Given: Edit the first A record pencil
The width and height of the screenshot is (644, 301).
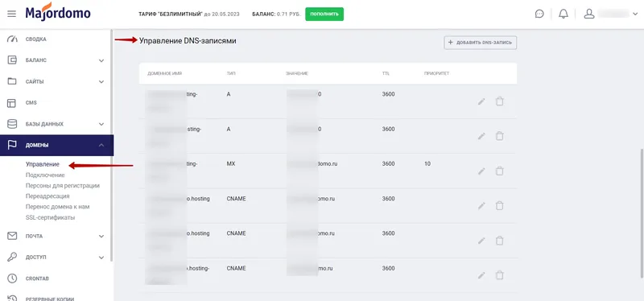Looking at the screenshot, I should 481,101.
